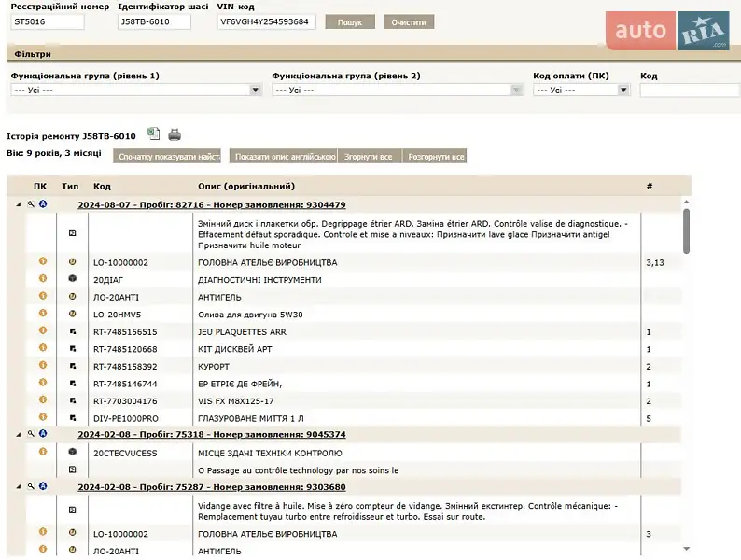741x560 pixels.
Task: Open Функціональна група (рівень 2) dropdown
Action: pos(398,90)
